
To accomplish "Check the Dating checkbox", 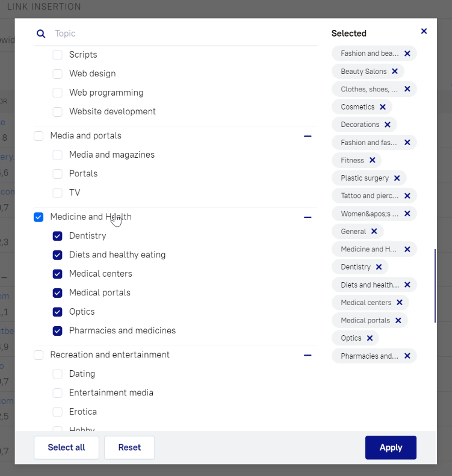I will coord(57,374).
